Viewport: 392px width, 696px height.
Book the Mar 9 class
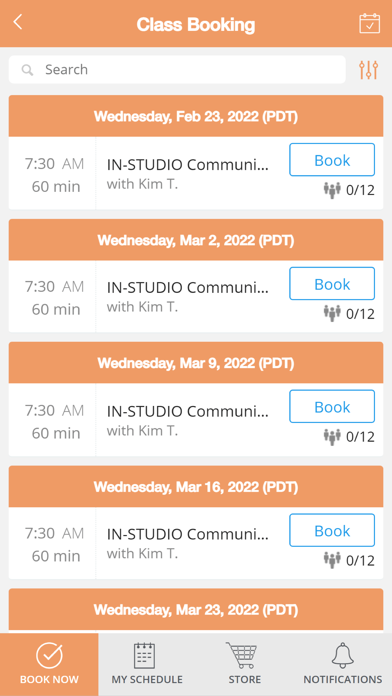[x=332, y=407]
